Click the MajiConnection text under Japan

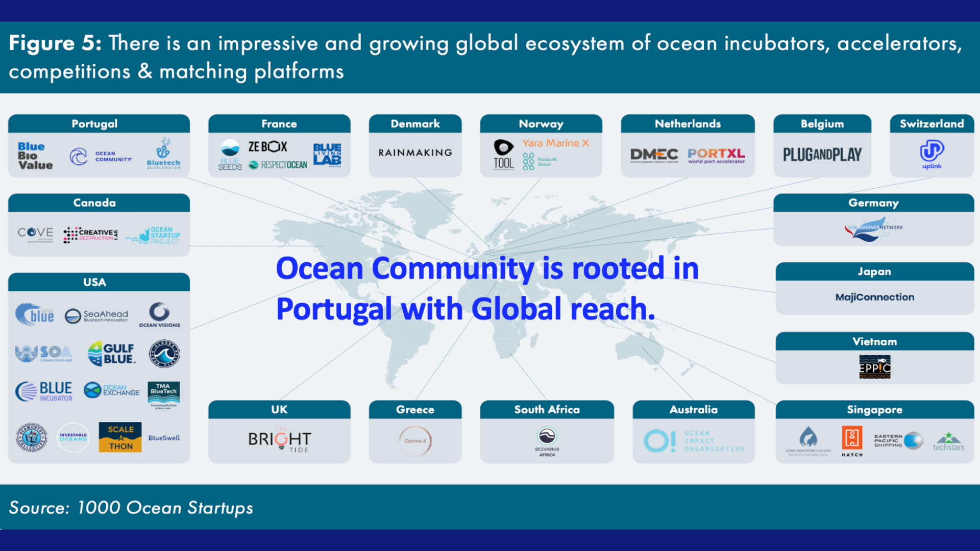(x=874, y=297)
